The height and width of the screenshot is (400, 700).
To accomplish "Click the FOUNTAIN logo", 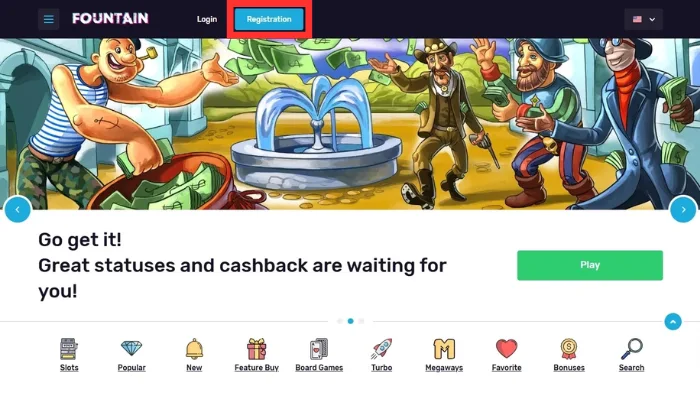I will point(110,18).
